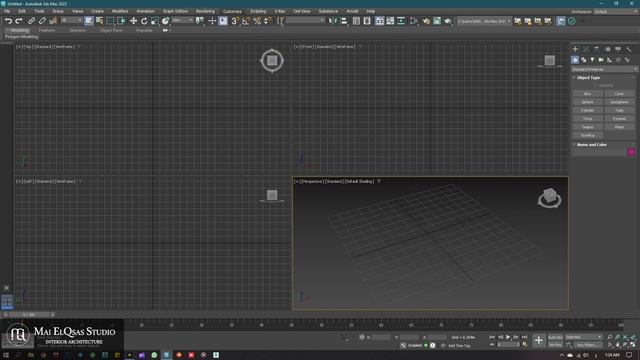The height and width of the screenshot is (360, 640).
Task: Click the Edit Named Selection Sets icon
Action: [280, 21]
